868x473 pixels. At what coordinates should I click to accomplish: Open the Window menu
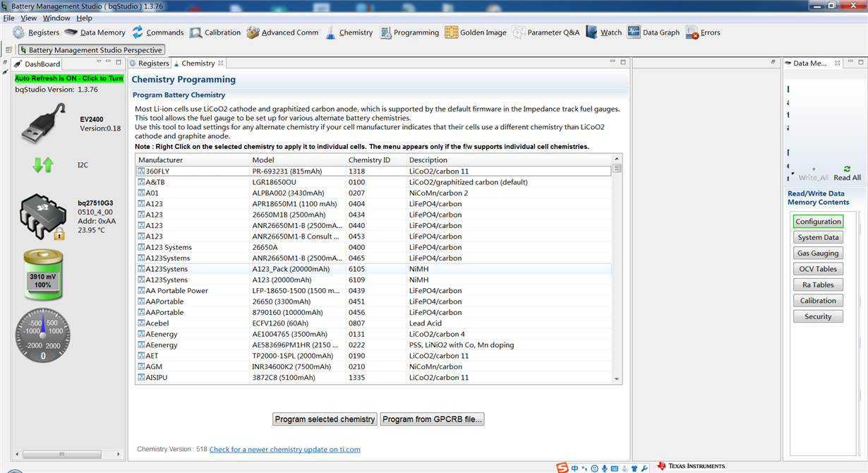56,18
